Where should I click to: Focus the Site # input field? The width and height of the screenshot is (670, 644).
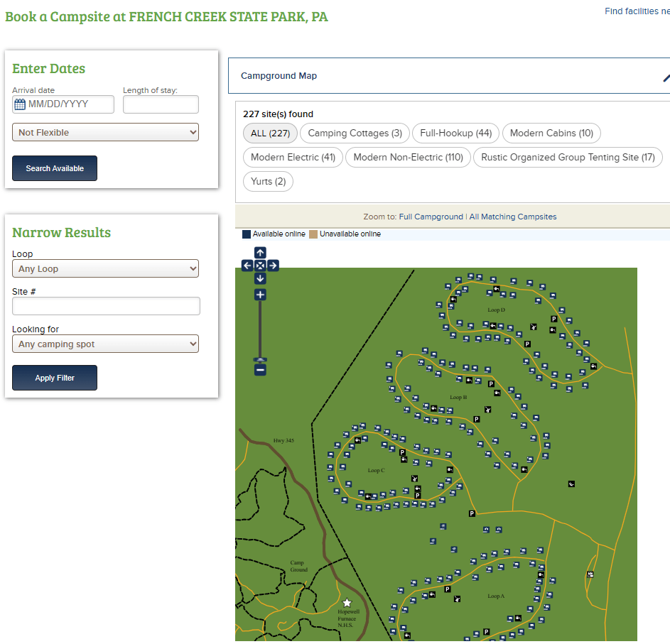point(106,306)
